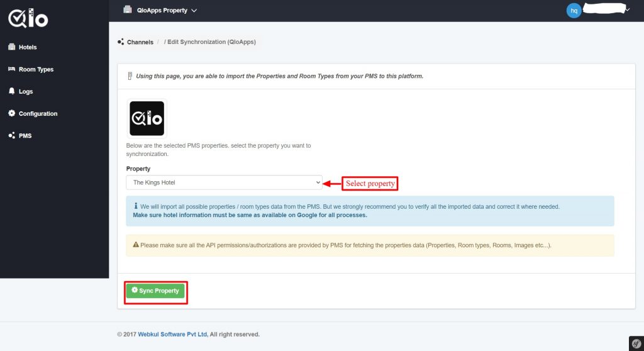Open the Webkul Software Pvt Ltd link
This screenshot has height=351, width=644.
(x=172, y=334)
